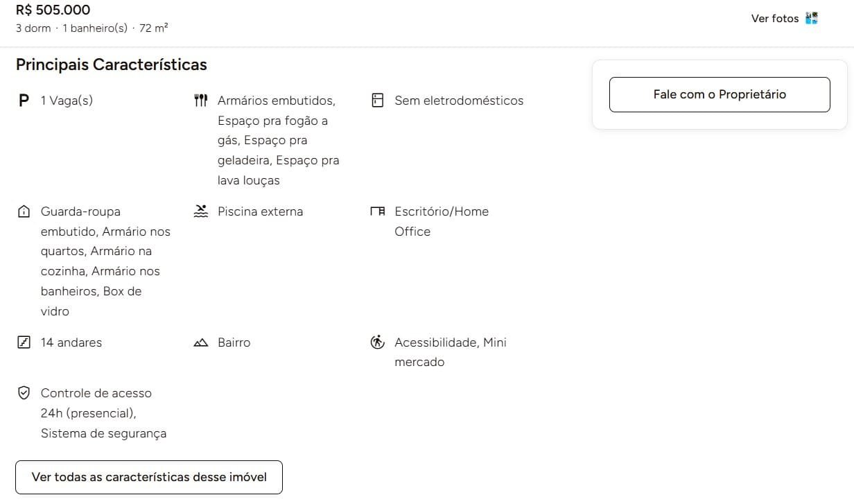Open Ver fotos link
The height and width of the screenshot is (504, 854).
(775, 19)
